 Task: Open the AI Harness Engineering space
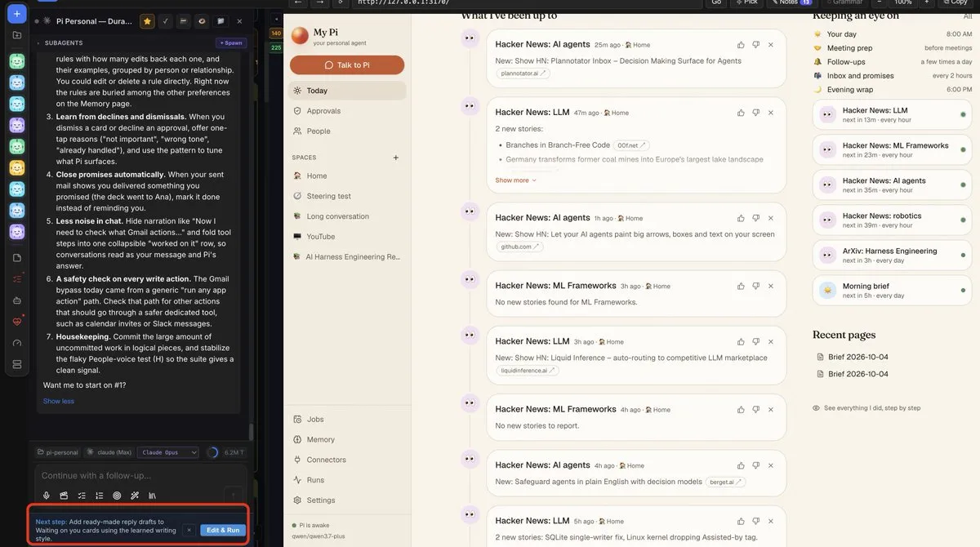pyautogui.click(x=347, y=256)
